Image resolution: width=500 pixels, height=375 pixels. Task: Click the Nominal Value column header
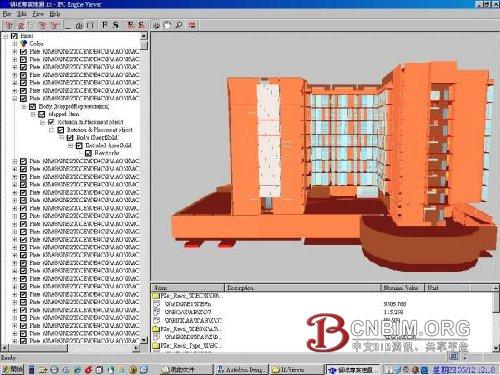[x=403, y=288]
